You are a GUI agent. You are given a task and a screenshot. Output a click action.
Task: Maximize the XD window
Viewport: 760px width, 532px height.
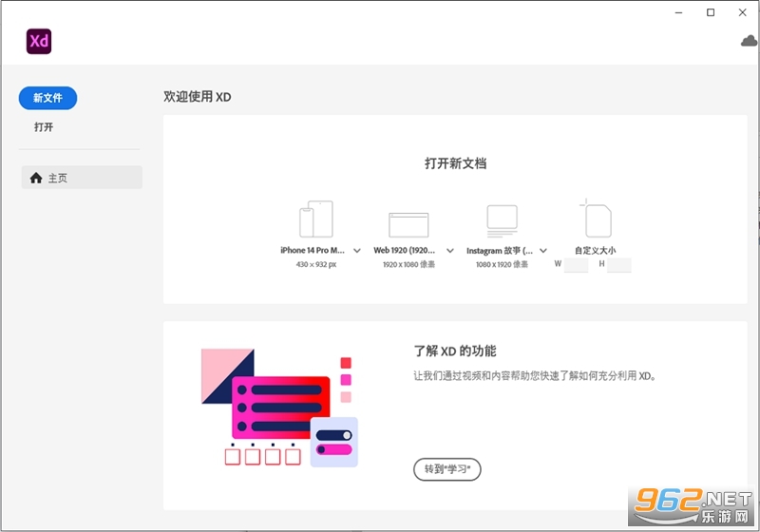711,12
